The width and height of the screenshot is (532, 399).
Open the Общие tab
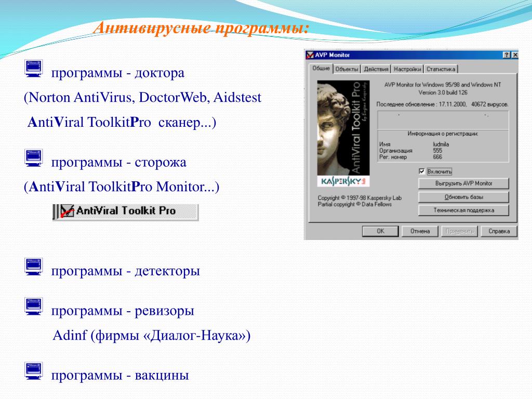click(x=321, y=68)
